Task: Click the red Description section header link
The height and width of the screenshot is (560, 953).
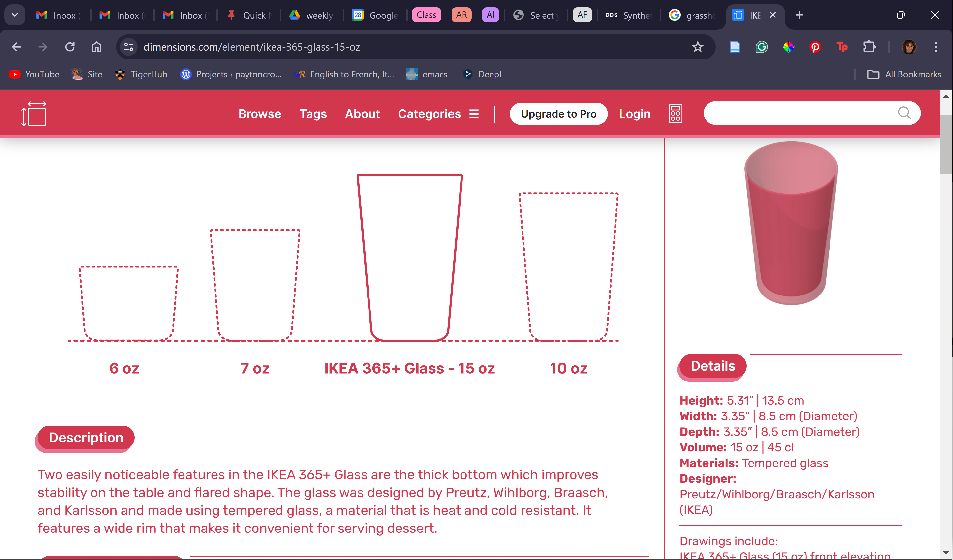Action: click(85, 438)
